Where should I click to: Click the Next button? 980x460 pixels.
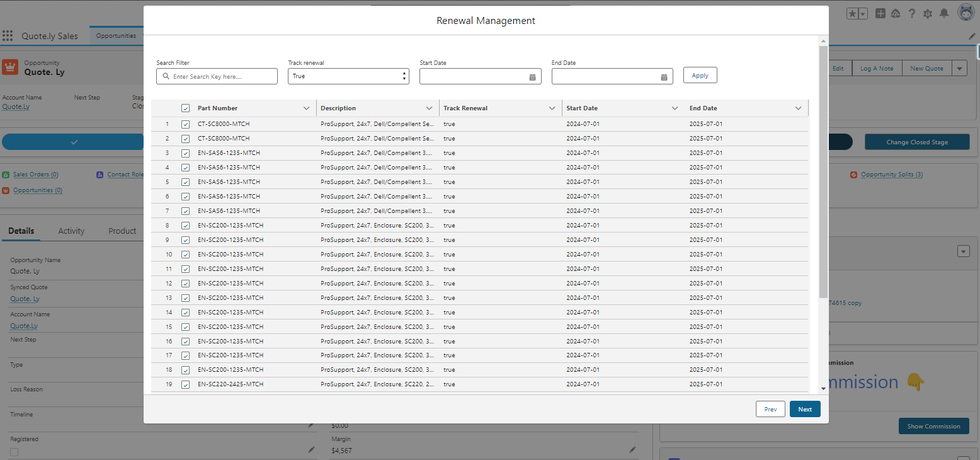click(805, 409)
